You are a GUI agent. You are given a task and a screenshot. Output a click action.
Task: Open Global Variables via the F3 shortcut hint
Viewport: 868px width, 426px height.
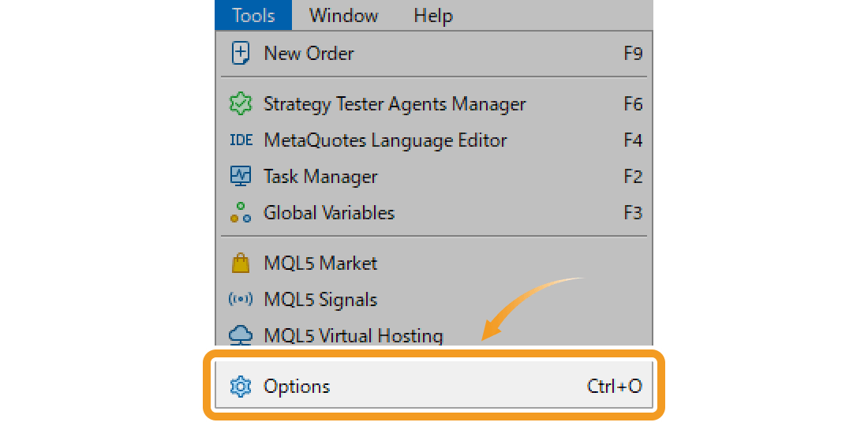click(x=633, y=213)
